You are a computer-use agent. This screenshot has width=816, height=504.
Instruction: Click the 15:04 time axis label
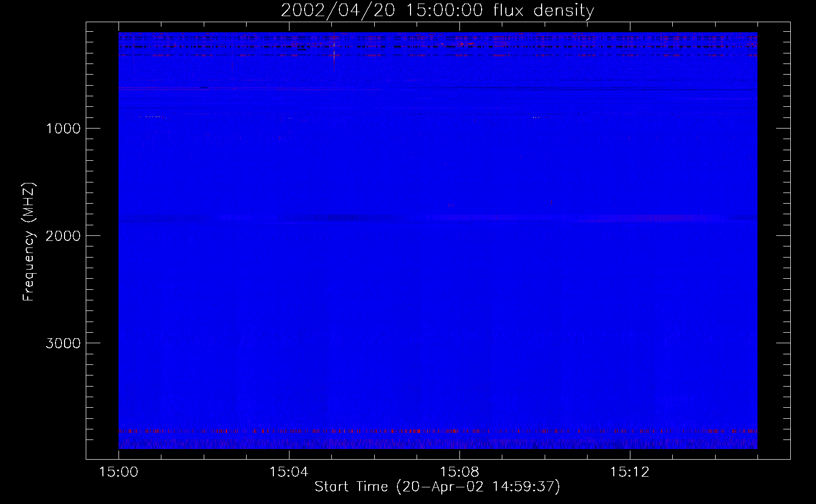click(288, 472)
